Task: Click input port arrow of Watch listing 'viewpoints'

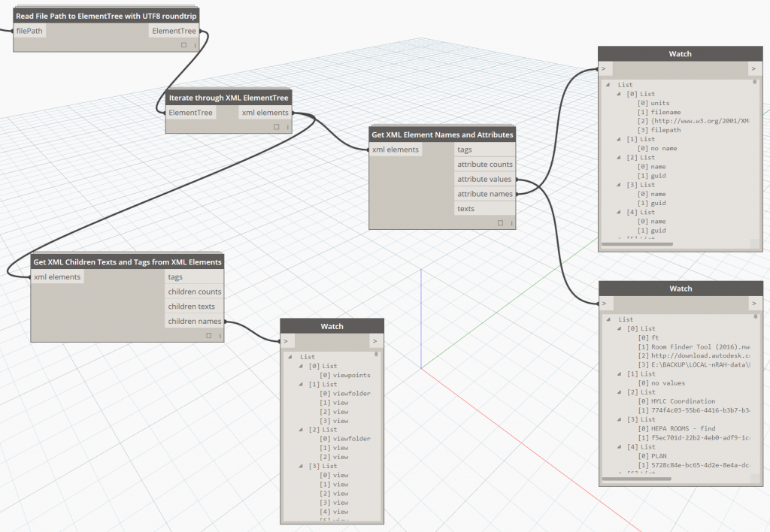Action: tap(287, 341)
